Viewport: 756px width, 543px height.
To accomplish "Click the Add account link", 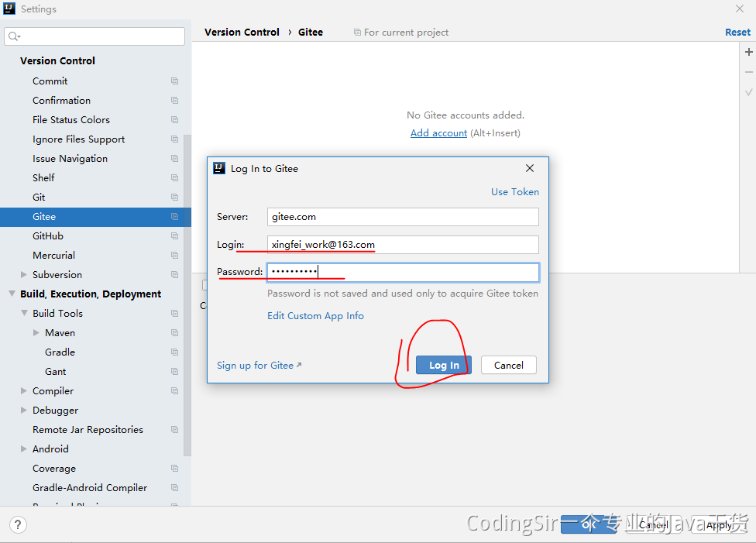I will 438,133.
